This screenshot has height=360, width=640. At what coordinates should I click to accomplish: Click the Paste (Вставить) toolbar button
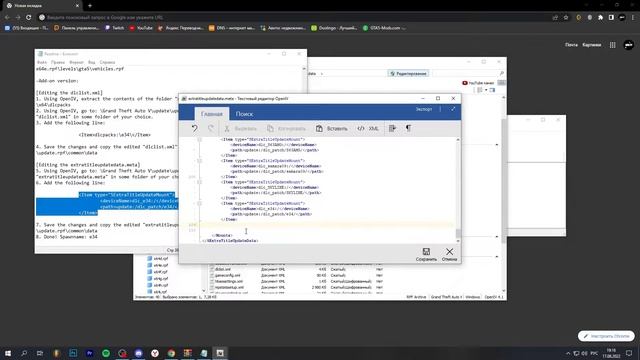(331, 129)
